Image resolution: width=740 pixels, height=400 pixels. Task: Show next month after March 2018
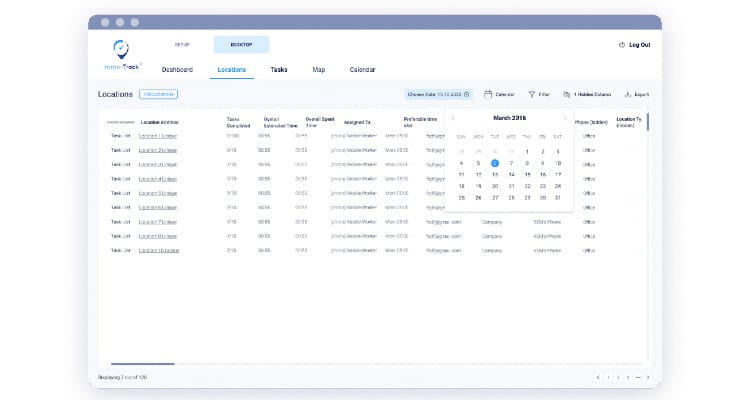point(564,118)
